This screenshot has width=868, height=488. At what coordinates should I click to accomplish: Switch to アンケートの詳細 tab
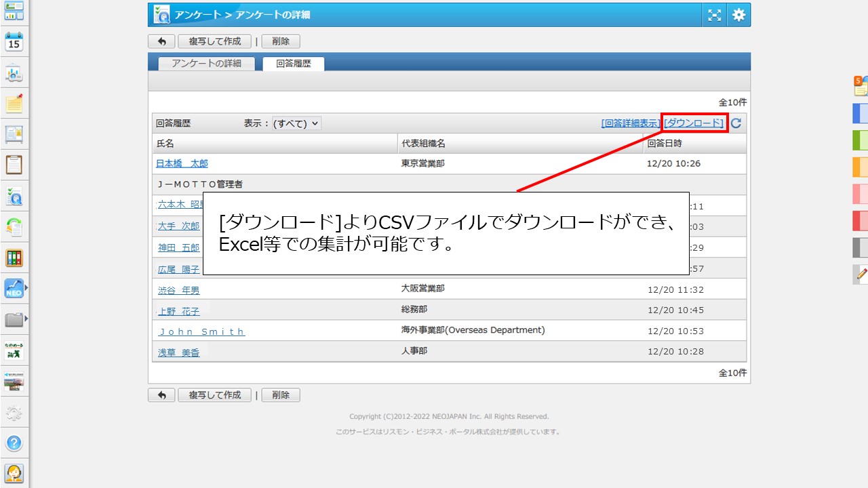click(x=207, y=64)
